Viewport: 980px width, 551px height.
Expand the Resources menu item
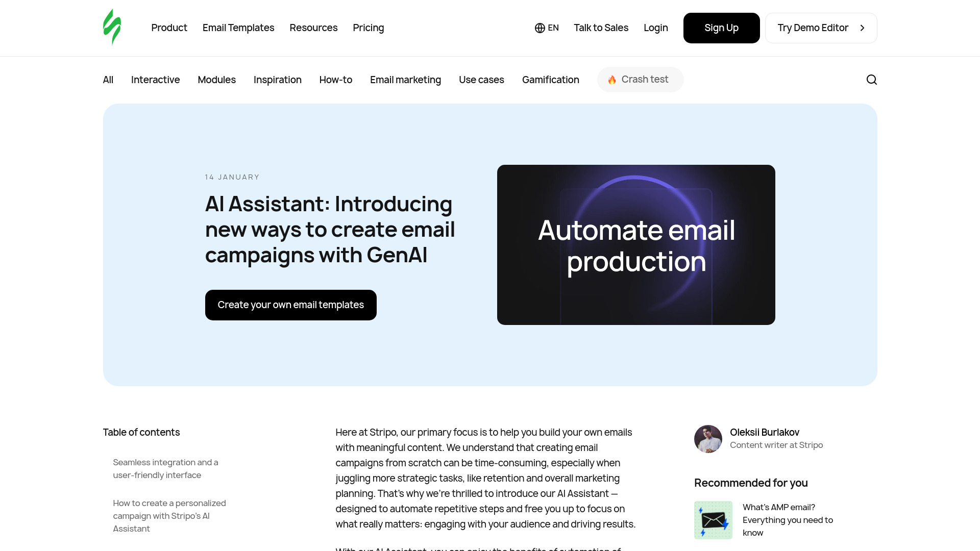click(314, 28)
